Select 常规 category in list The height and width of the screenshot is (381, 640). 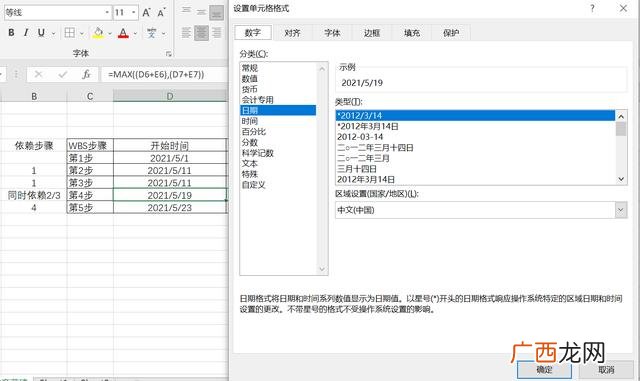(278, 68)
